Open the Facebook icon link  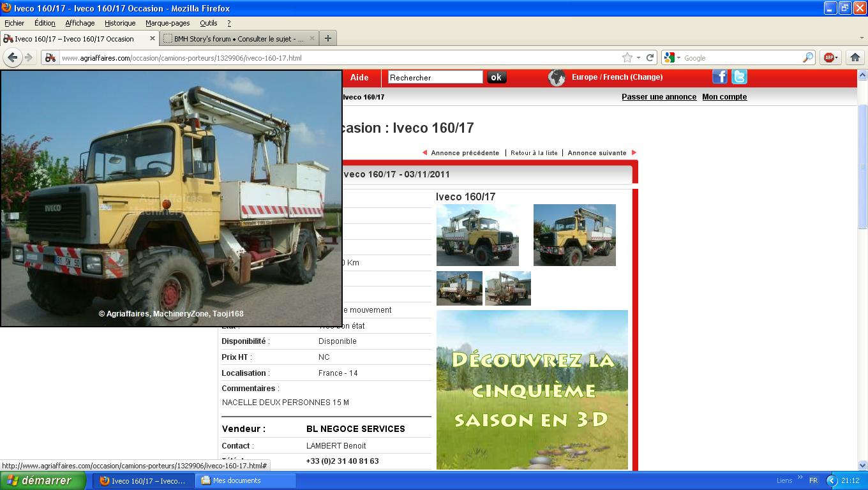pos(719,77)
